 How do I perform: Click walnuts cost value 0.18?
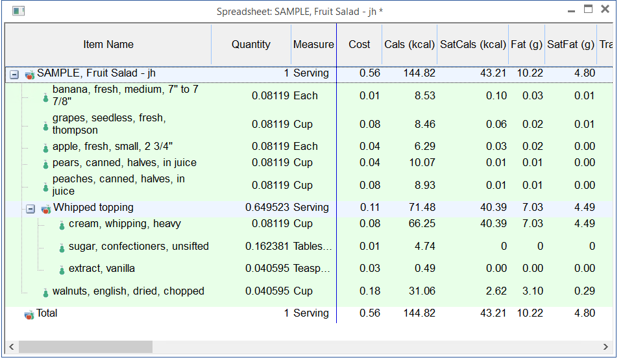pyautogui.click(x=369, y=291)
